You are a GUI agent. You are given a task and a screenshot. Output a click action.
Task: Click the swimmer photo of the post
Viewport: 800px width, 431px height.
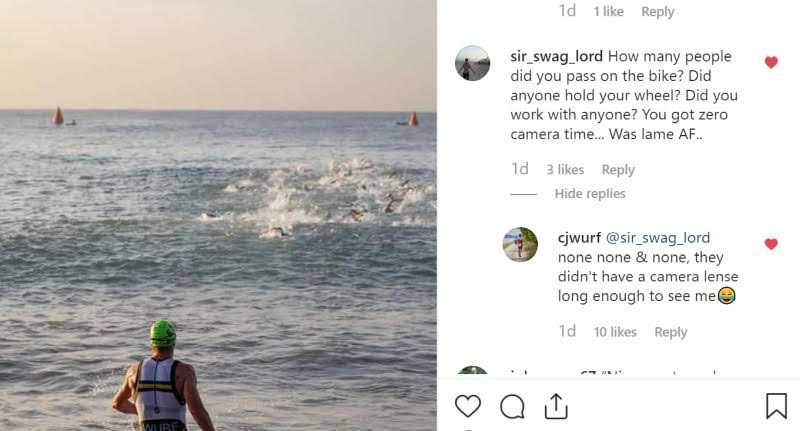click(x=218, y=215)
